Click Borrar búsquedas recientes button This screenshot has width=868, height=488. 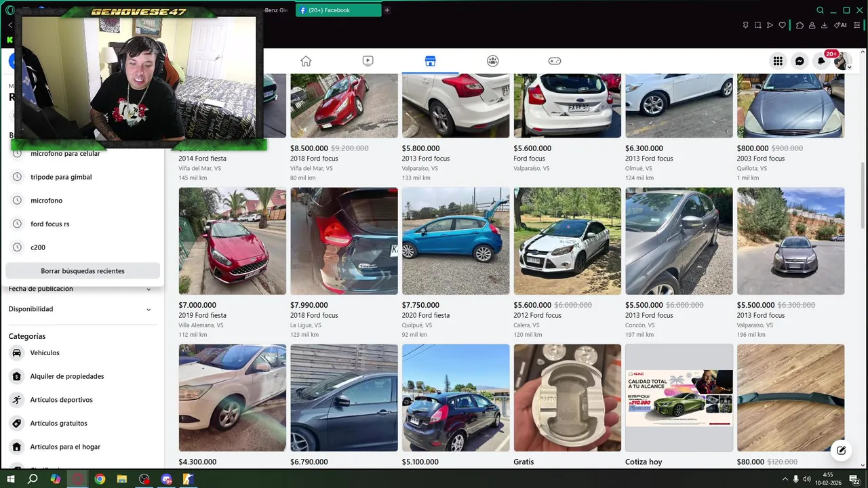click(83, 271)
